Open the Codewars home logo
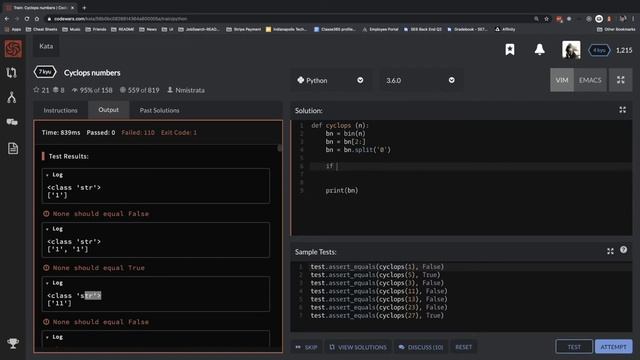This screenshot has width=640, height=360. pyautogui.click(x=13, y=49)
